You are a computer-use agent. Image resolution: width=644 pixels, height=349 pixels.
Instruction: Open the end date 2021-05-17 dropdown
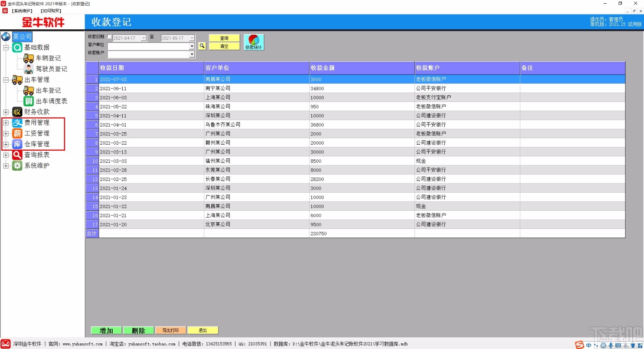192,38
